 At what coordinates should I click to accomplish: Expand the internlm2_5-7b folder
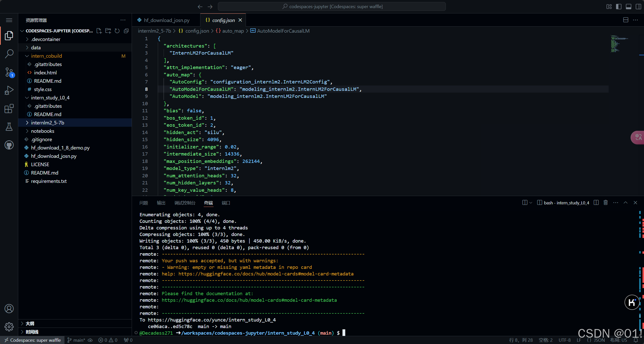(x=48, y=123)
